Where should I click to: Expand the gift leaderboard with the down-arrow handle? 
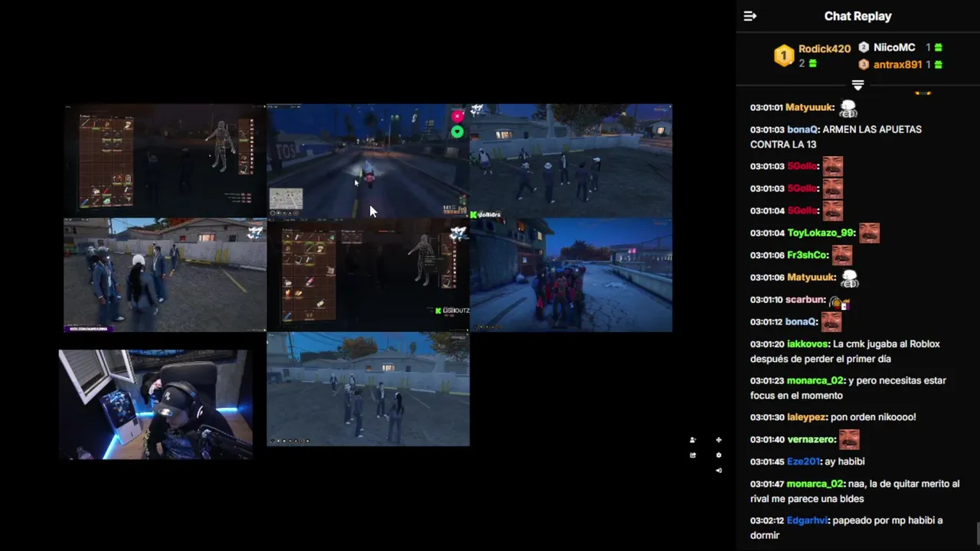click(x=857, y=84)
